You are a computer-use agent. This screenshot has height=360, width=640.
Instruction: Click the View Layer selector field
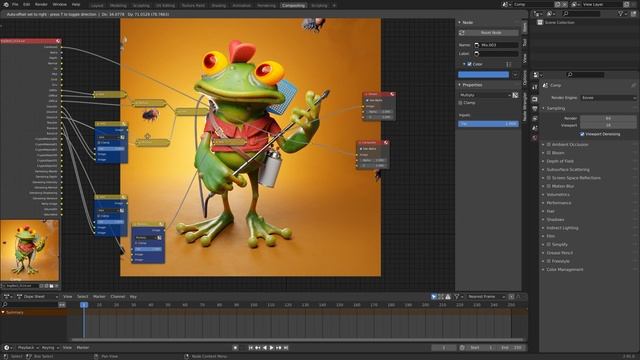[602, 4]
